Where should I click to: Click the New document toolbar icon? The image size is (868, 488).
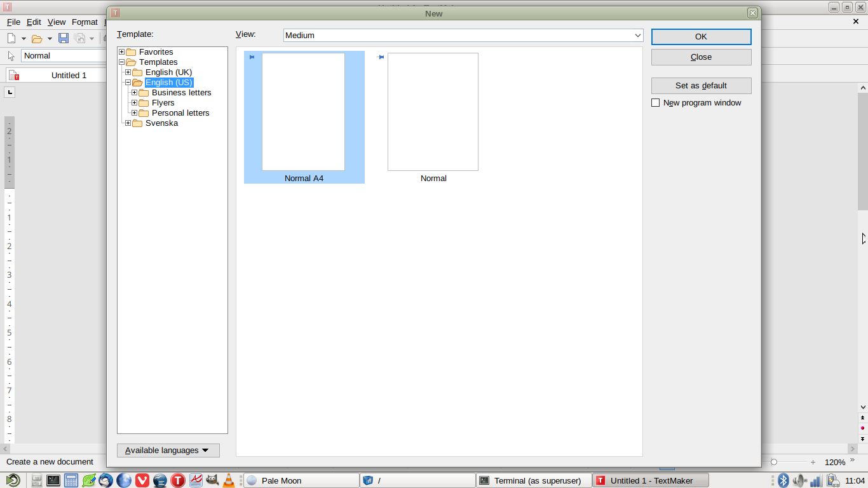click(x=11, y=38)
